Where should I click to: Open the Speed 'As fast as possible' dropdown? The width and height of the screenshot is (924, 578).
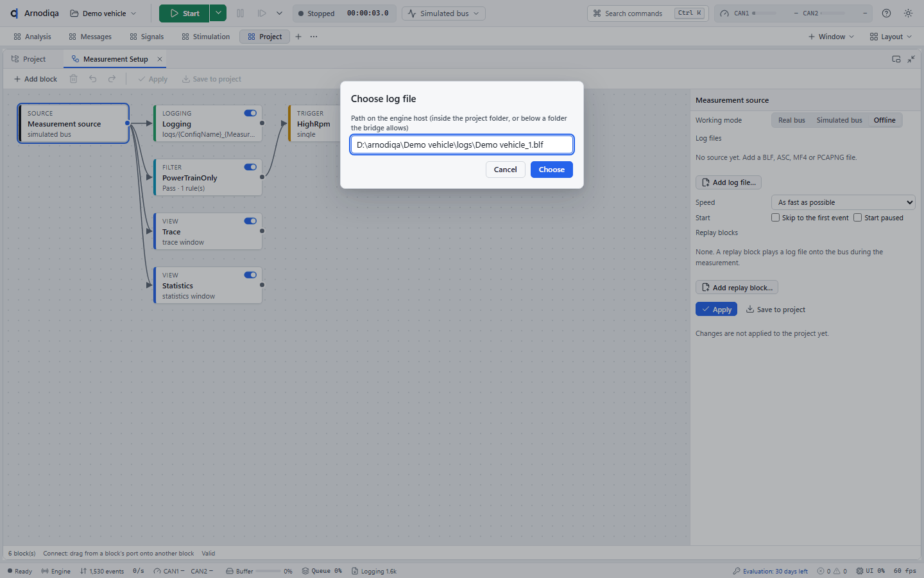(843, 202)
